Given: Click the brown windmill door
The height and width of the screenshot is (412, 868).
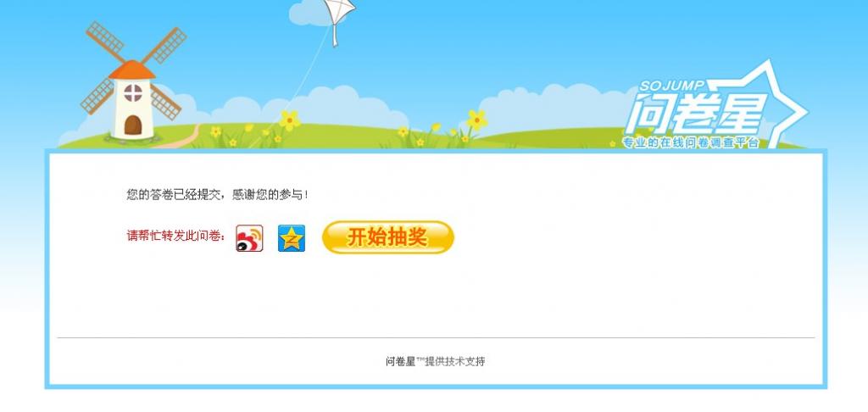Looking at the screenshot, I should coord(133,125).
